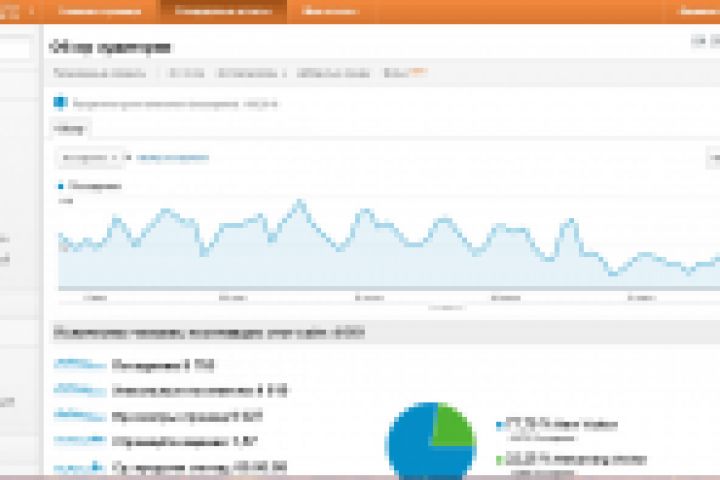Click the first small icon button right of the page title

(698, 41)
